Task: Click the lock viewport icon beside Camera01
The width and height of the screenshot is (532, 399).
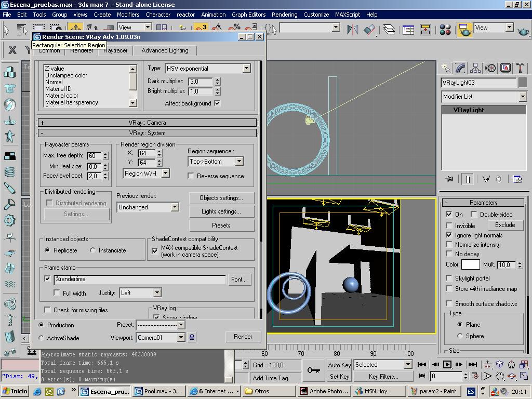Action: coord(192,337)
